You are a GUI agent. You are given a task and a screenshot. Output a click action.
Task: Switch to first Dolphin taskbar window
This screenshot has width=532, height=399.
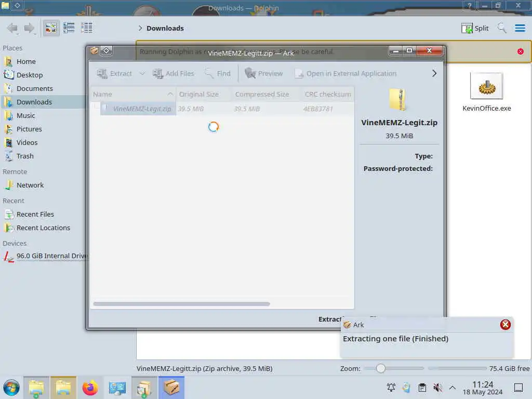pos(36,388)
